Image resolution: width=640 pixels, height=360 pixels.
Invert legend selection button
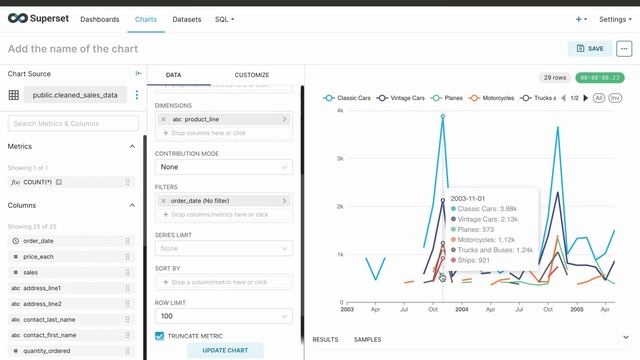tap(615, 98)
